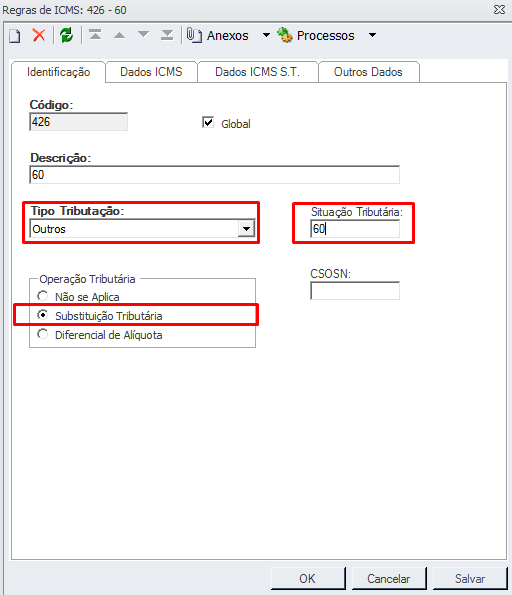Go to last record arrow icon
This screenshot has height=595, width=512.
(167, 35)
